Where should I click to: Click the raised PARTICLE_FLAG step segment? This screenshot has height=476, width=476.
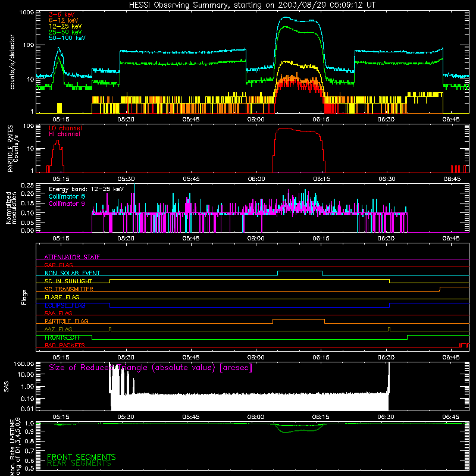[299, 320]
